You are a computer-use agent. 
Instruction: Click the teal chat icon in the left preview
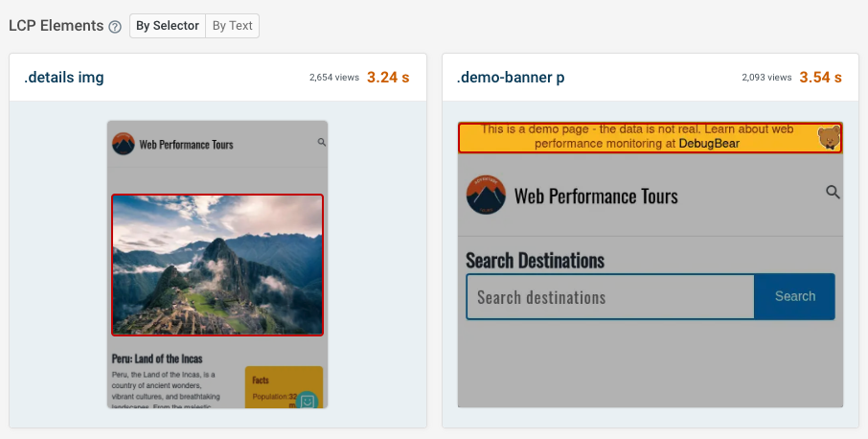pyautogui.click(x=307, y=401)
